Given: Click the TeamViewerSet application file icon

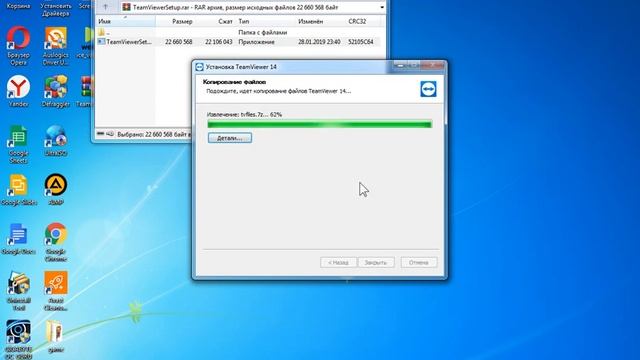Looking at the screenshot, I should 101,42.
